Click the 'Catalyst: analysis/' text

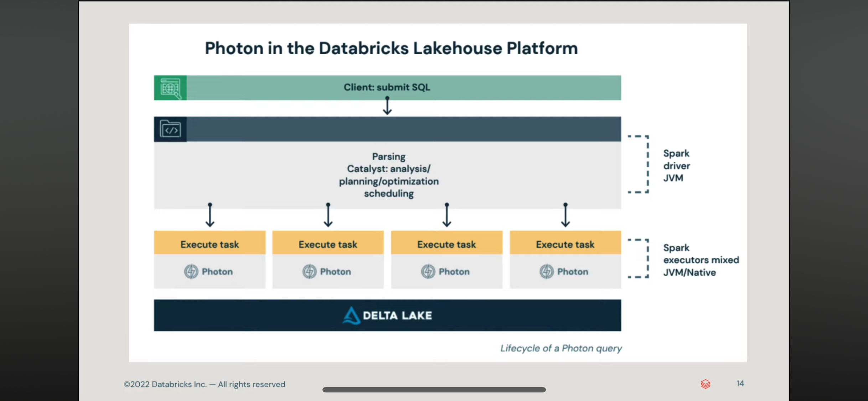click(389, 169)
